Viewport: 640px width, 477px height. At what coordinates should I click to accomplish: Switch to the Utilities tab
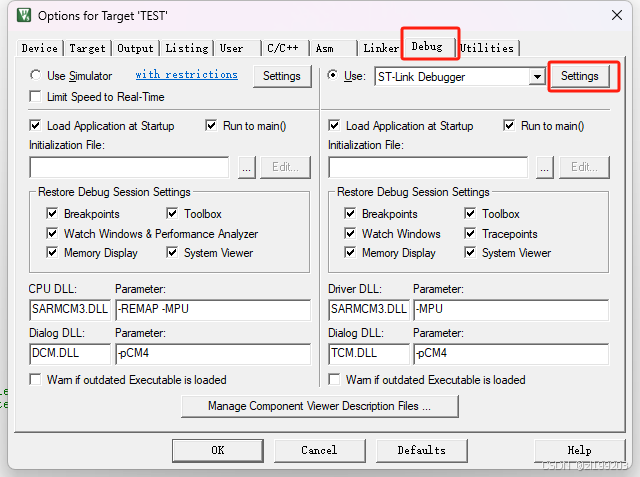coord(488,48)
